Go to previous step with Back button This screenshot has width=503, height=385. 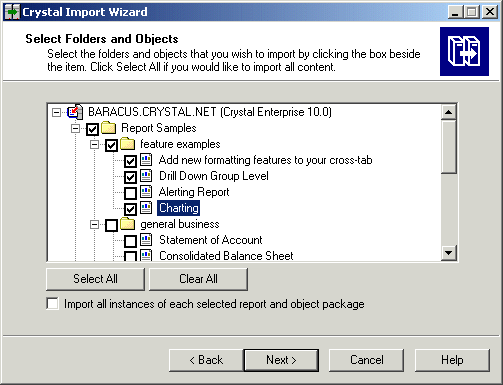pyautogui.click(x=206, y=360)
